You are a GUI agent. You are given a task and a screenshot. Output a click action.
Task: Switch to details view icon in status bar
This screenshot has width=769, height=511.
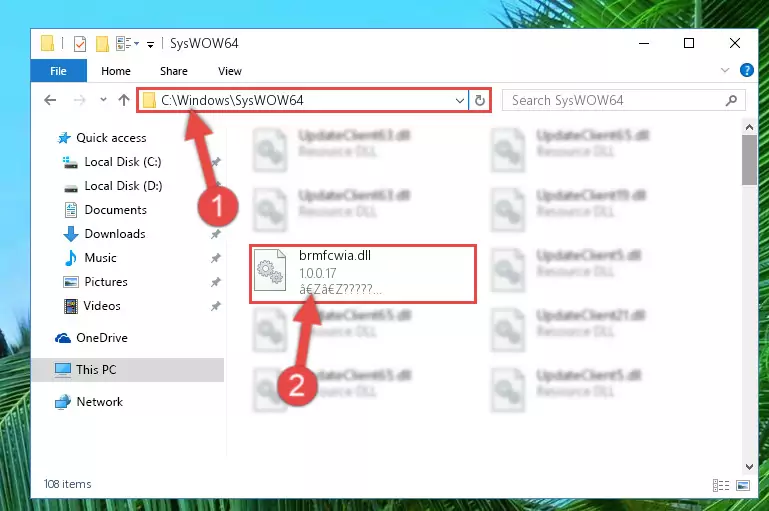pos(720,485)
